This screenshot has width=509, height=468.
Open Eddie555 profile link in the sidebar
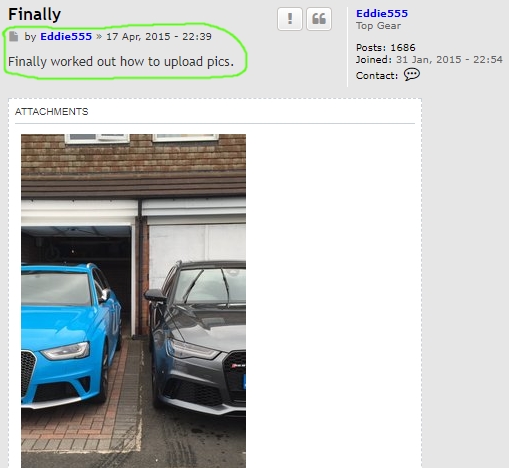pyautogui.click(x=382, y=13)
